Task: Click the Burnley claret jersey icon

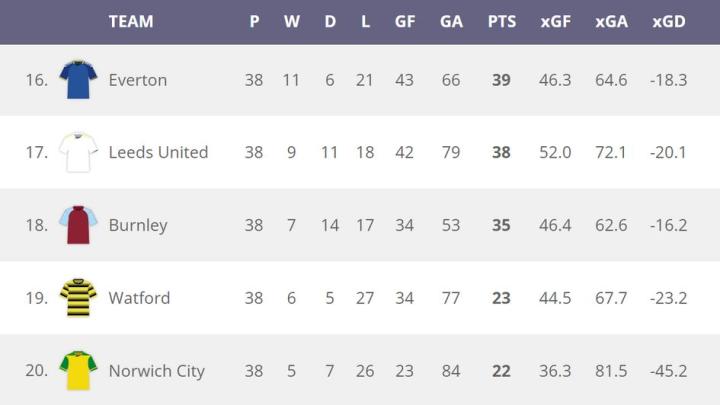Action: [78, 225]
